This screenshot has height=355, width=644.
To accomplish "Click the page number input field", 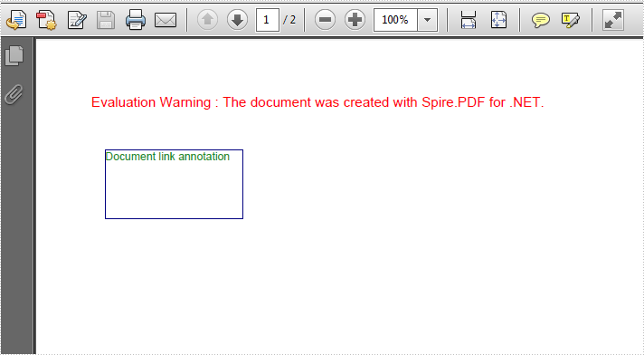I will [x=268, y=20].
